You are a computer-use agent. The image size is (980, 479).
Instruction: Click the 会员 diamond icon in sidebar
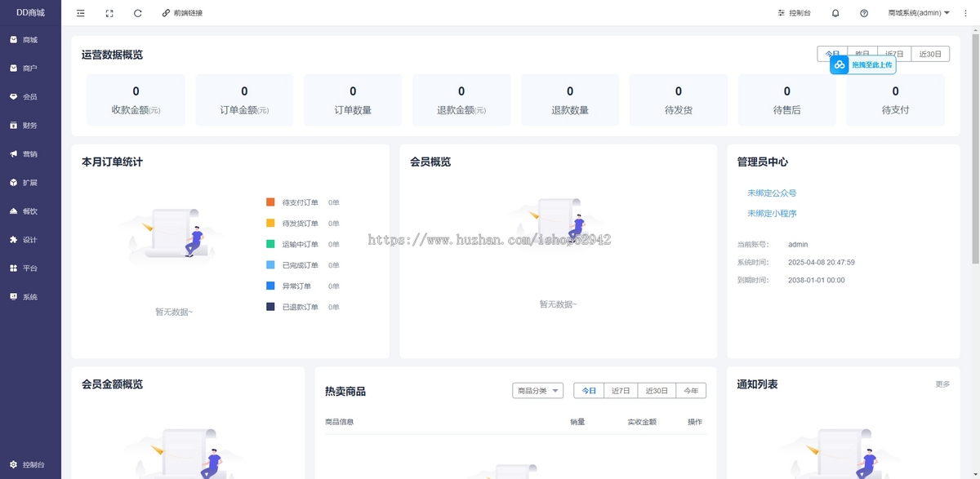[14, 97]
